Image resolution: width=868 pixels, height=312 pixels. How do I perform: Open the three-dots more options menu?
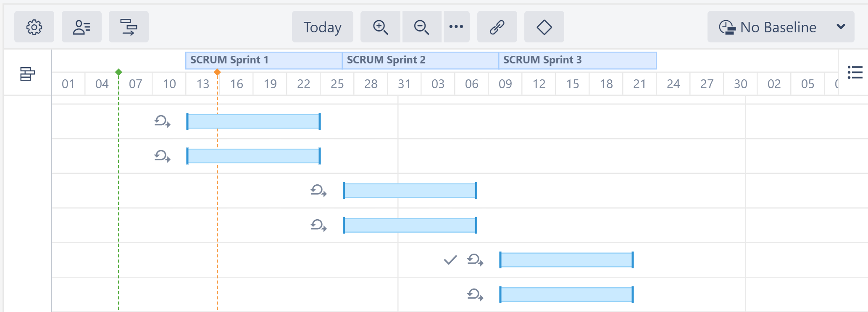[456, 27]
